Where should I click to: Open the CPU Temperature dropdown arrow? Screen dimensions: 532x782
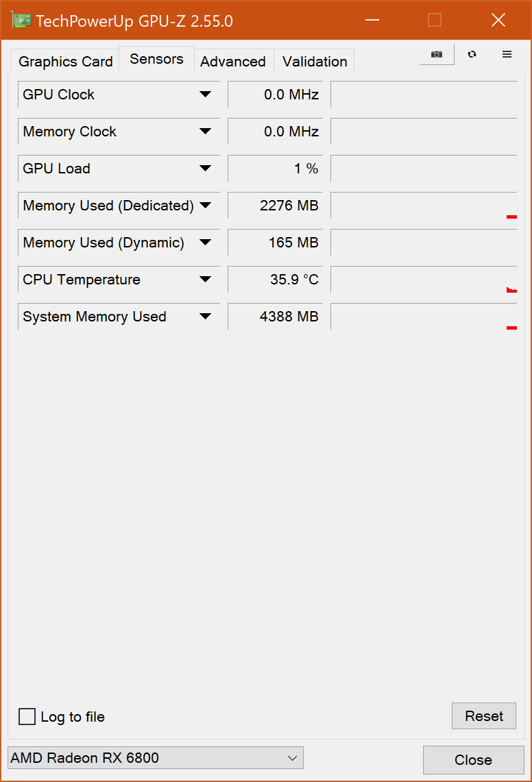pos(205,280)
